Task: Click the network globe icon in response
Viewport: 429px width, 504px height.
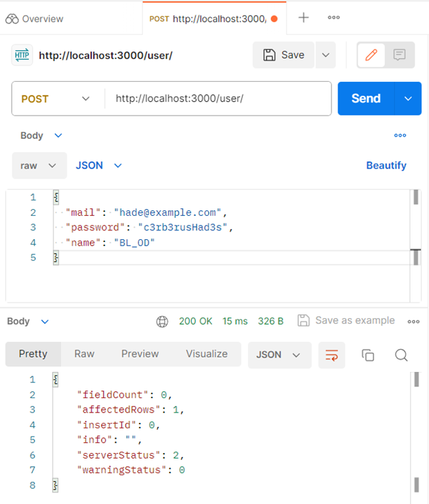Action: pyautogui.click(x=162, y=321)
